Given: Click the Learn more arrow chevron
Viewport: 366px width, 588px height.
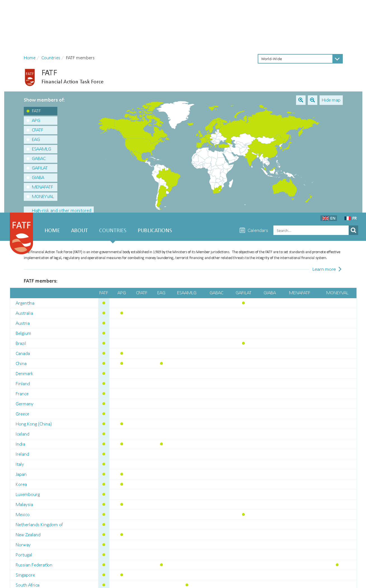Looking at the screenshot, I should click(340, 269).
